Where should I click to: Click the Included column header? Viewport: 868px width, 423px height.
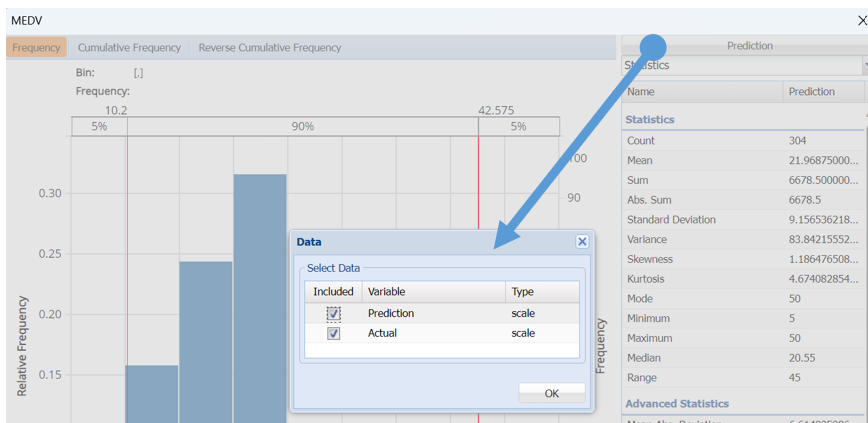coord(333,292)
